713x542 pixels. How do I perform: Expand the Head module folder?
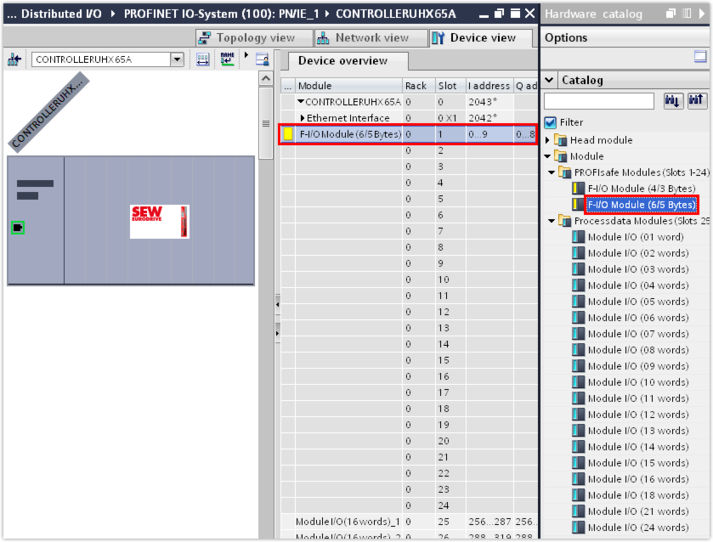[x=548, y=140]
